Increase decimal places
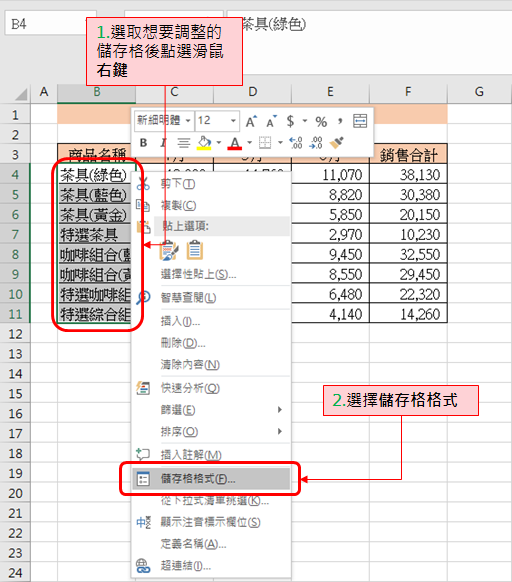Image resolution: width=512 pixels, height=582 pixels. click(296, 143)
